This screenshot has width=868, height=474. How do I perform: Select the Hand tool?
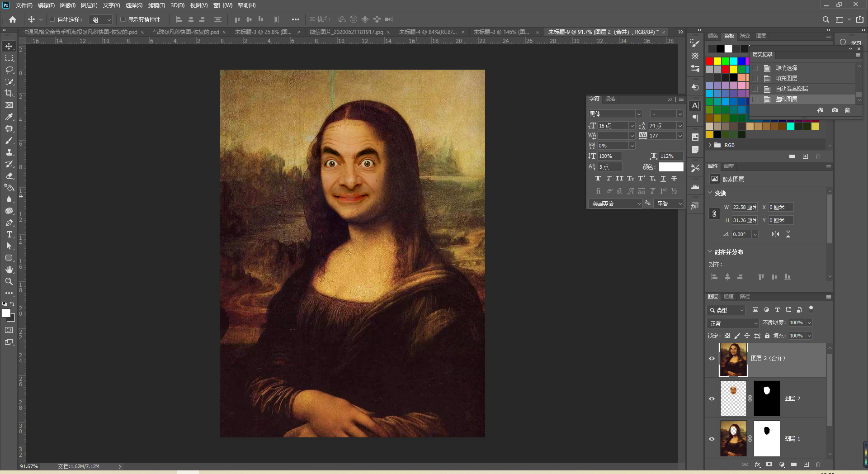tap(9, 270)
